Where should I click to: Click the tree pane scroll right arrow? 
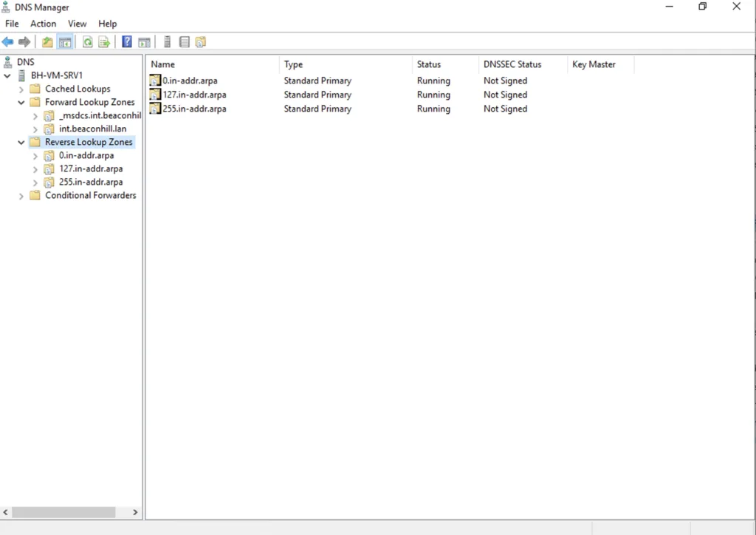pyautogui.click(x=135, y=512)
